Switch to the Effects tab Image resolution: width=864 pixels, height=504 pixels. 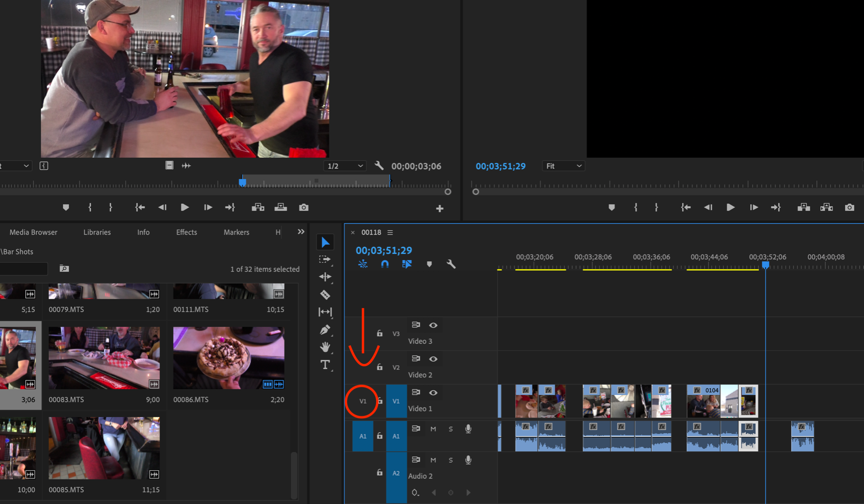point(186,232)
